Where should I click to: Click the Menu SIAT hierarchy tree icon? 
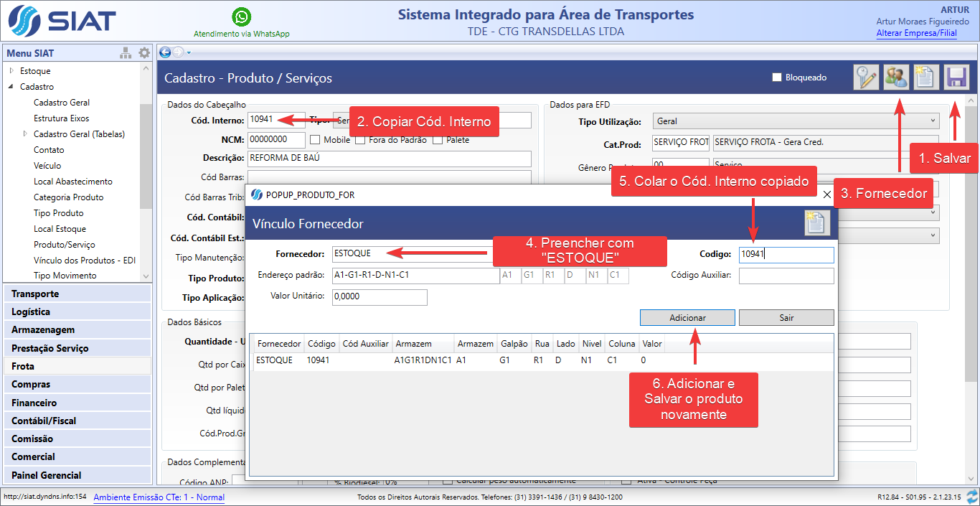coord(126,53)
